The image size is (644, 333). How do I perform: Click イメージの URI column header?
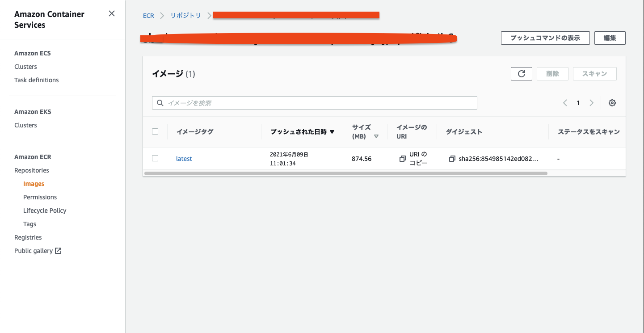click(412, 132)
